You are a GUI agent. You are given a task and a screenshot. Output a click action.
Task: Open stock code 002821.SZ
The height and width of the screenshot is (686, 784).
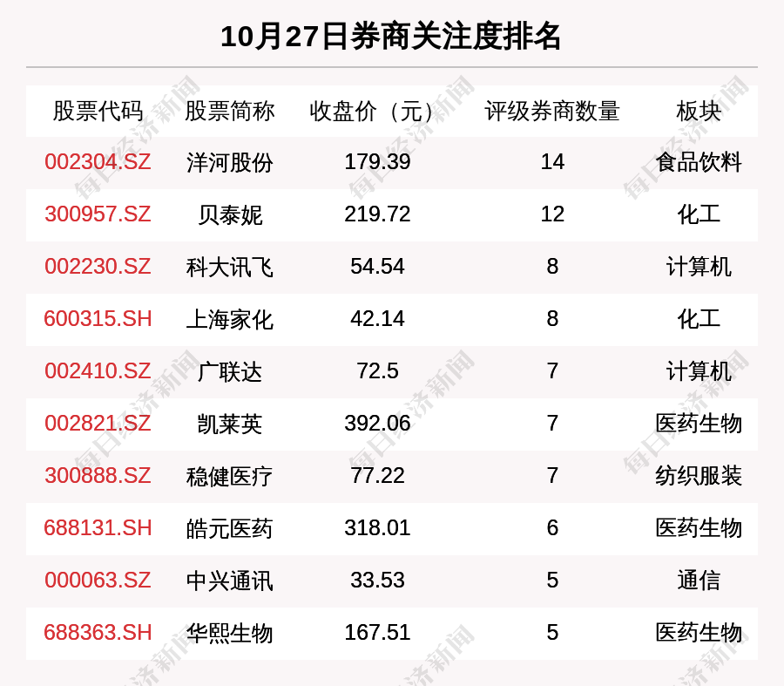click(98, 424)
